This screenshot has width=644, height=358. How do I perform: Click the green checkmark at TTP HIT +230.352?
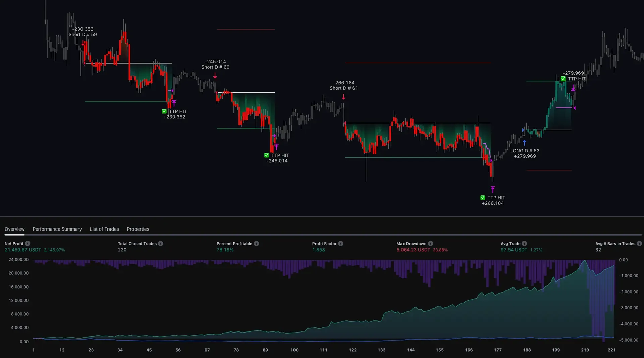[164, 111]
